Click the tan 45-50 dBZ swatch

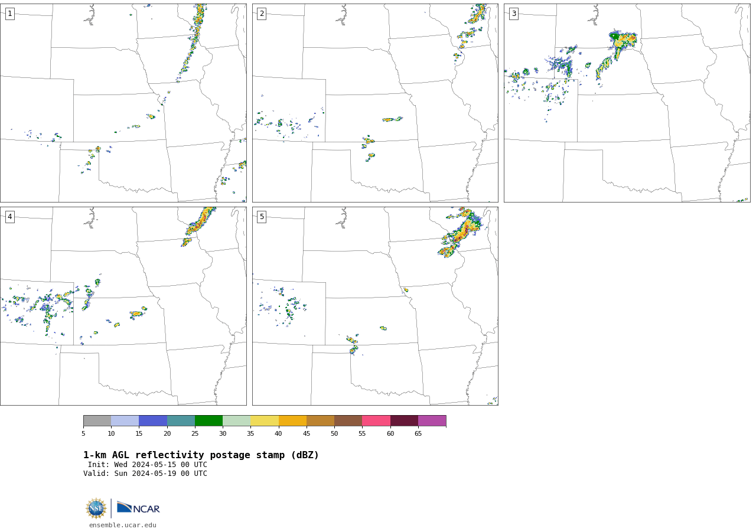(x=320, y=420)
